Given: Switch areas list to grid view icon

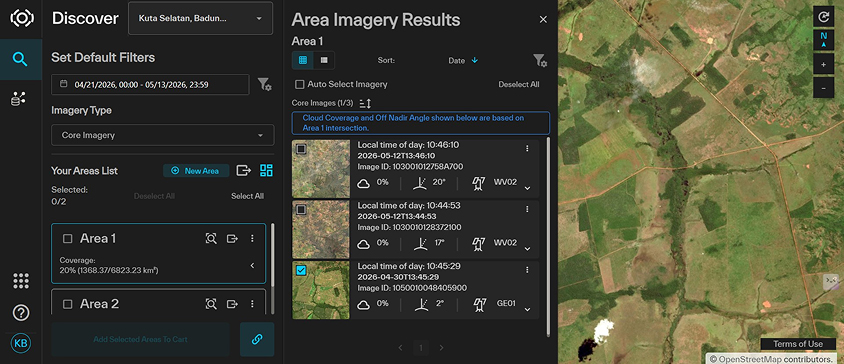Looking at the screenshot, I should point(266,171).
